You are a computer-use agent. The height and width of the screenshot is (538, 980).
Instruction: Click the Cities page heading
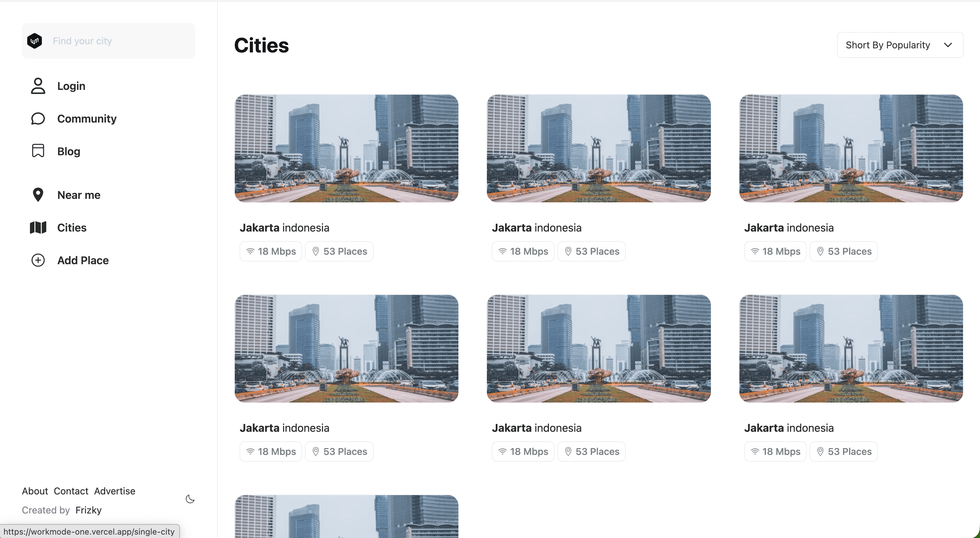point(261,45)
